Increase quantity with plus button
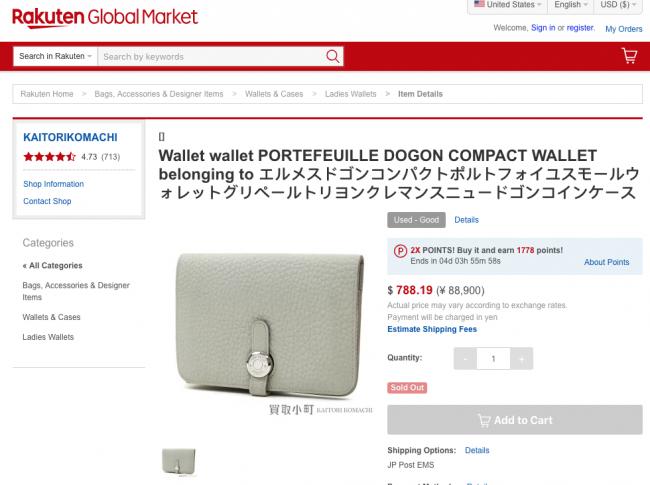 [521, 359]
